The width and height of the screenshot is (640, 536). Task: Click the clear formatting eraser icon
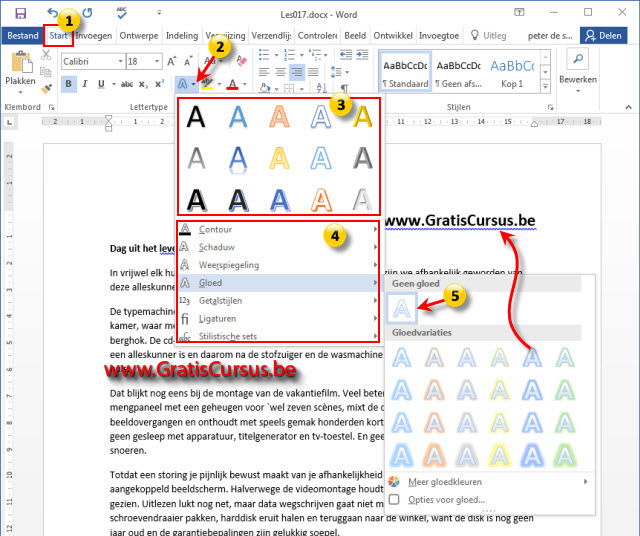click(x=242, y=61)
